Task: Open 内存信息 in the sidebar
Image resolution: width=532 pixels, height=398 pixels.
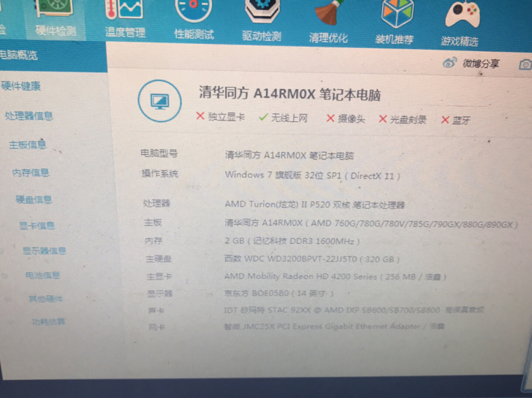Action: click(31, 172)
